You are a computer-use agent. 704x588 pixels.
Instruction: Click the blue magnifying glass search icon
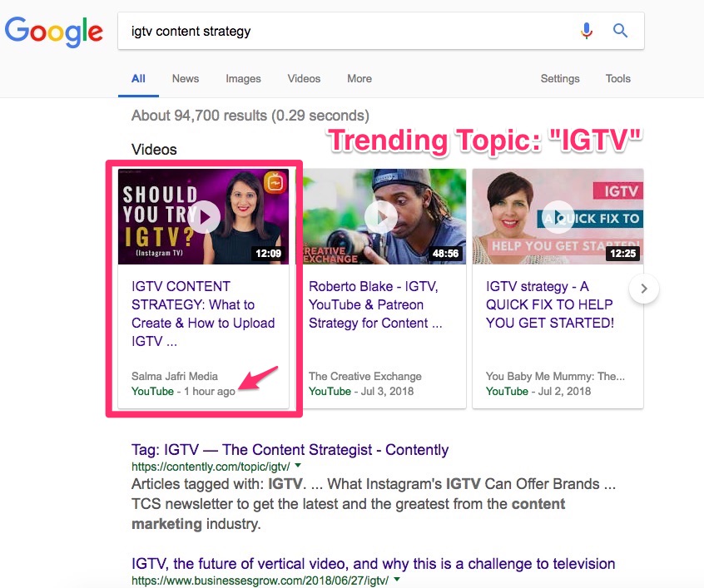(621, 31)
